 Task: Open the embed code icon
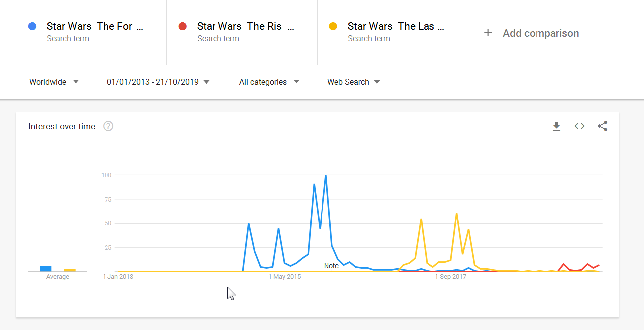[x=579, y=126]
